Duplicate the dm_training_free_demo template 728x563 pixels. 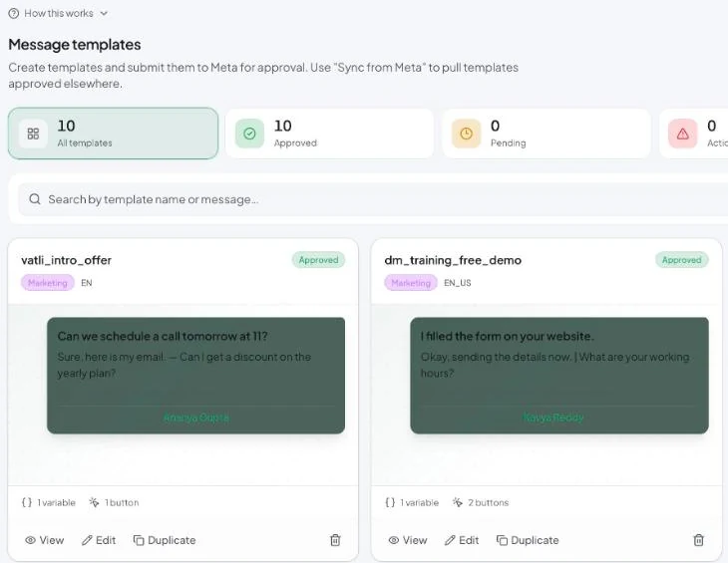528,540
